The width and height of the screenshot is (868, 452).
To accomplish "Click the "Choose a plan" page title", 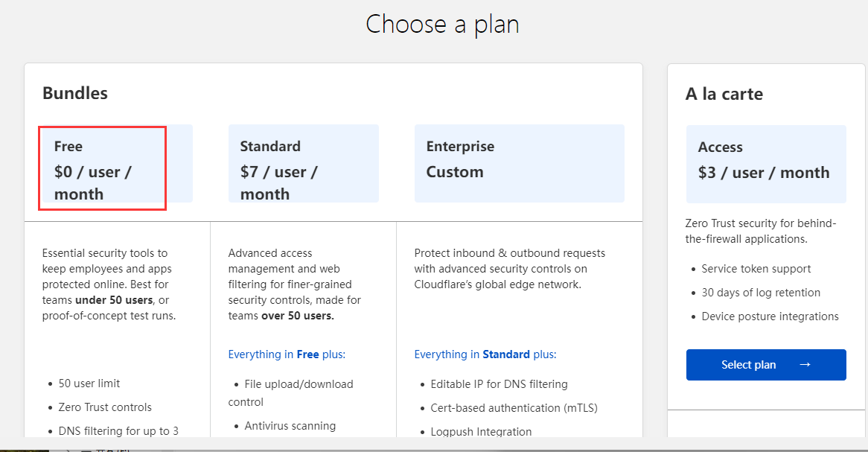I will pyautogui.click(x=442, y=25).
